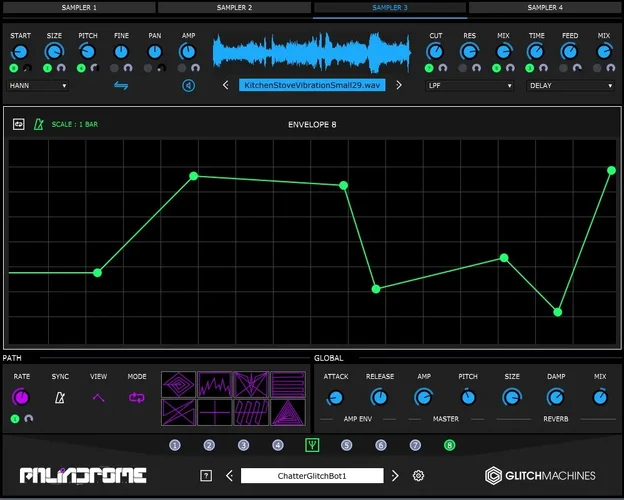Click the path Mode loop icon

pos(136,397)
